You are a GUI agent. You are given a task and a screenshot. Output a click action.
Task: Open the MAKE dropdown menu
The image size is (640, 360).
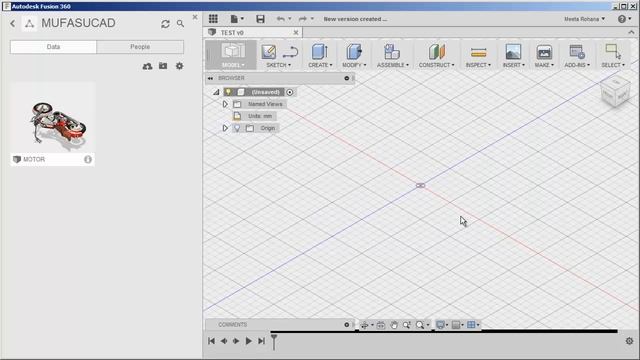(x=544, y=65)
